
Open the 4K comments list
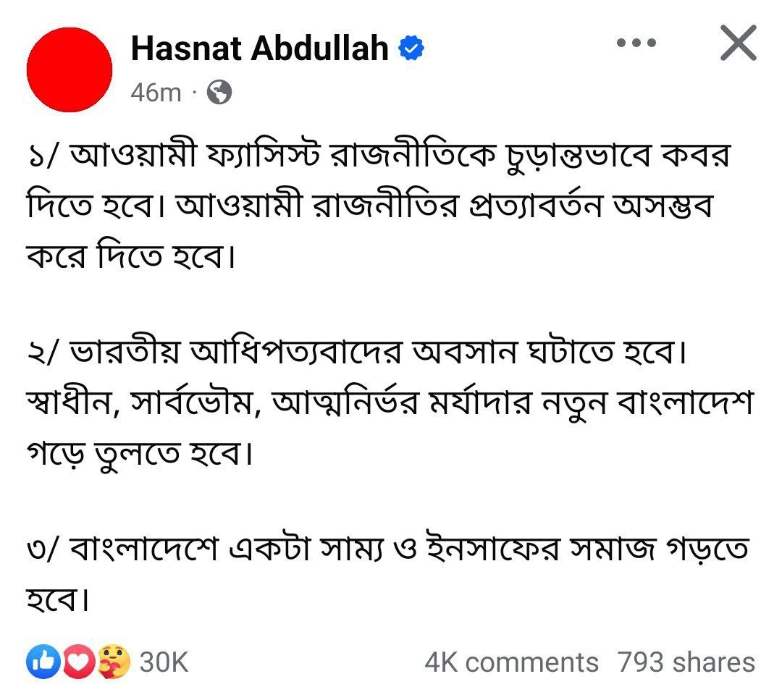[511, 662]
